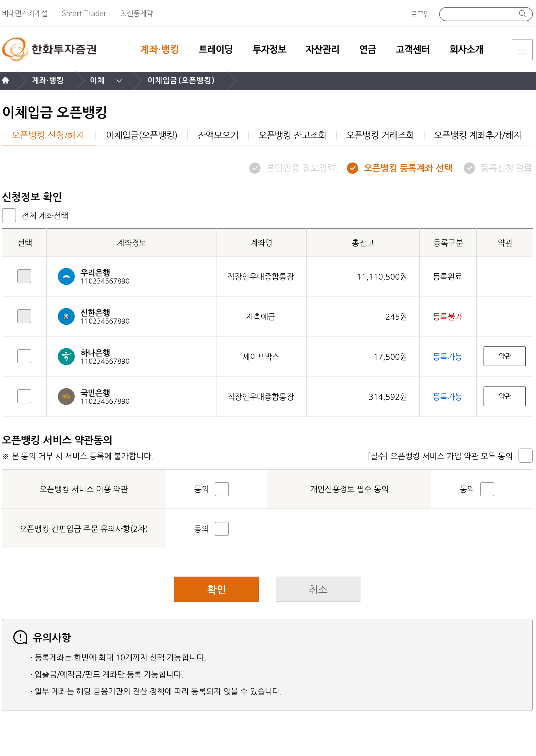
Task: Click 계좌·뱅킹 in the breadcrumb
Action: click(x=48, y=80)
